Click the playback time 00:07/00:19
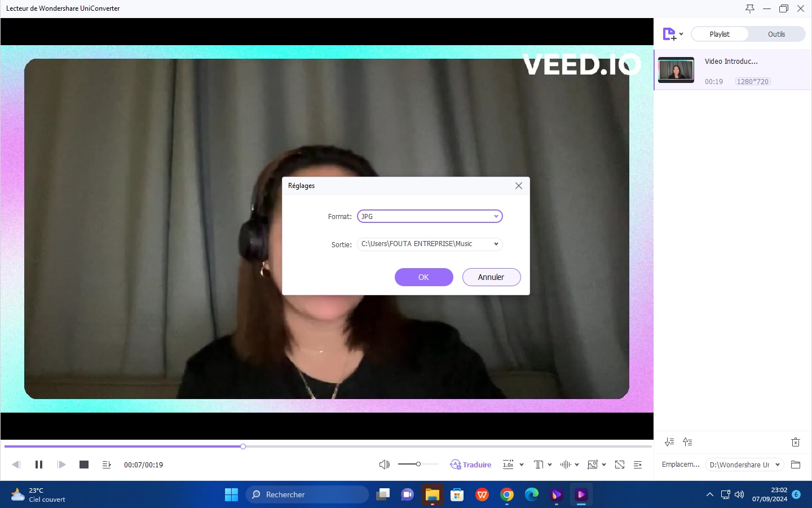The height and width of the screenshot is (508, 812). (144, 465)
